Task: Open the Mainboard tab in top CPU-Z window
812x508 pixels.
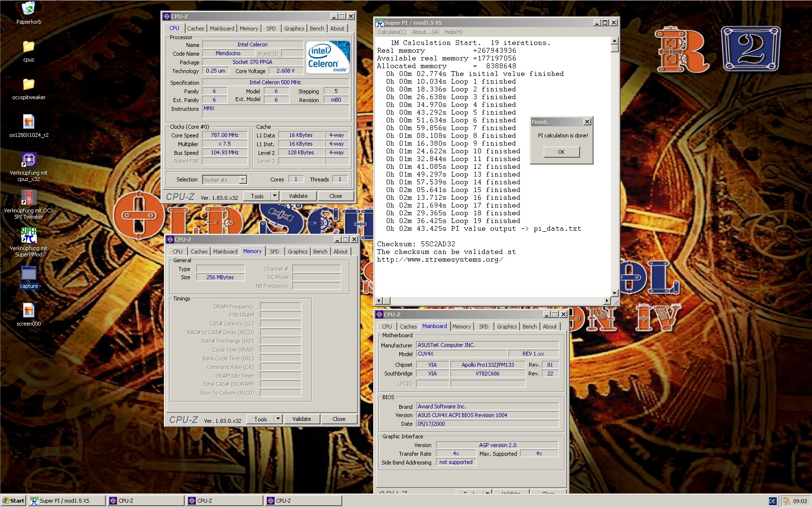Action: [222, 29]
